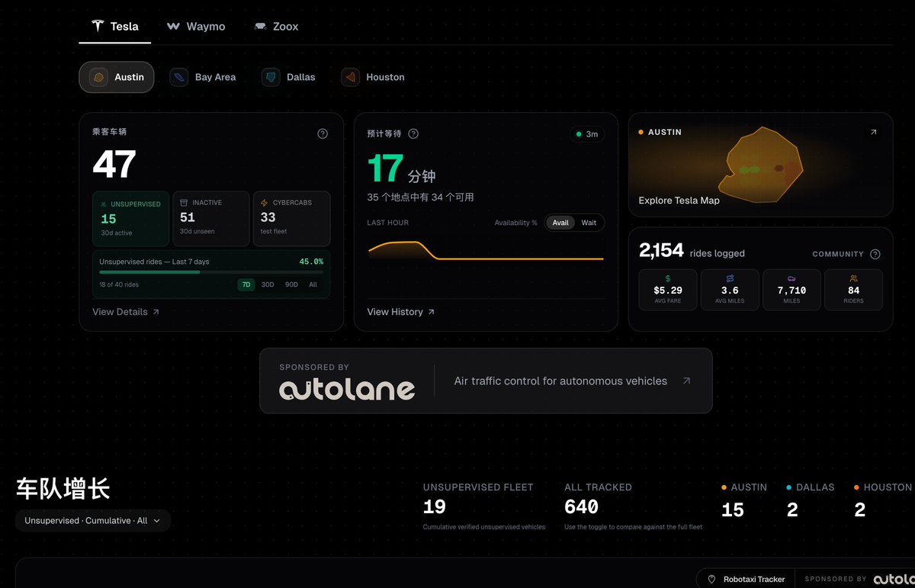Click the Austin map shape icon
This screenshot has height=588, width=915.
click(98, 77)
